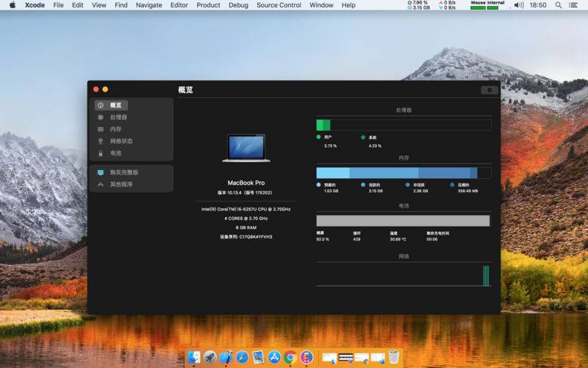
Task: Open the Xcode application menu
Action: point(35,5)
